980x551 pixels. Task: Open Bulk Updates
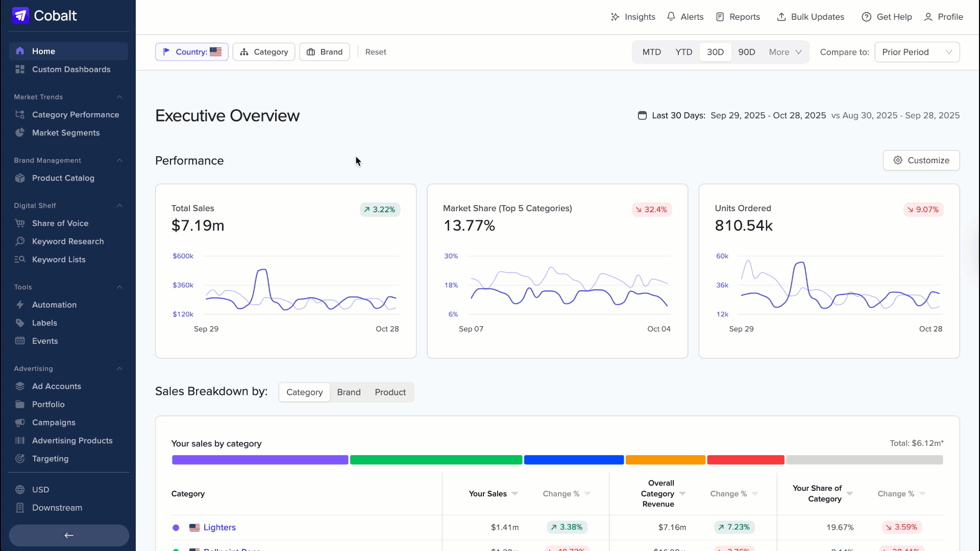811,17
